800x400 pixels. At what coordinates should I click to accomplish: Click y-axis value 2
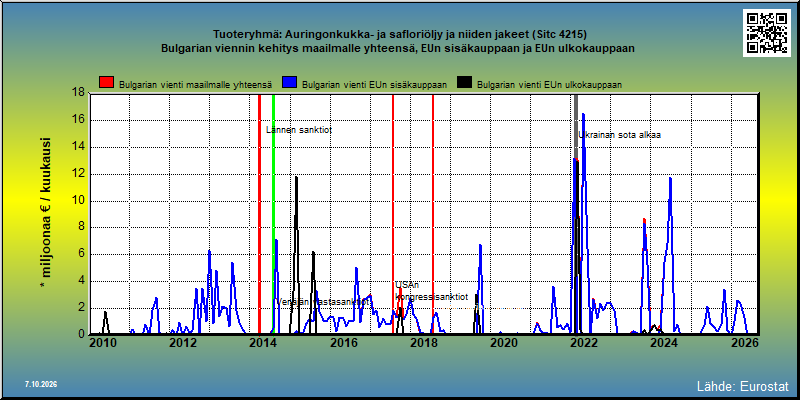coord(82,308)
